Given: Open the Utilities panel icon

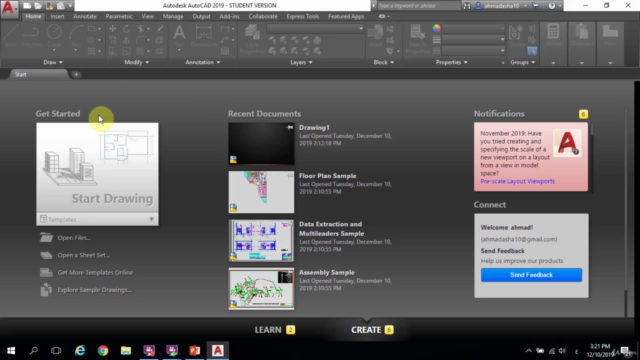Looking at the screenshot, I should point(553,36).
